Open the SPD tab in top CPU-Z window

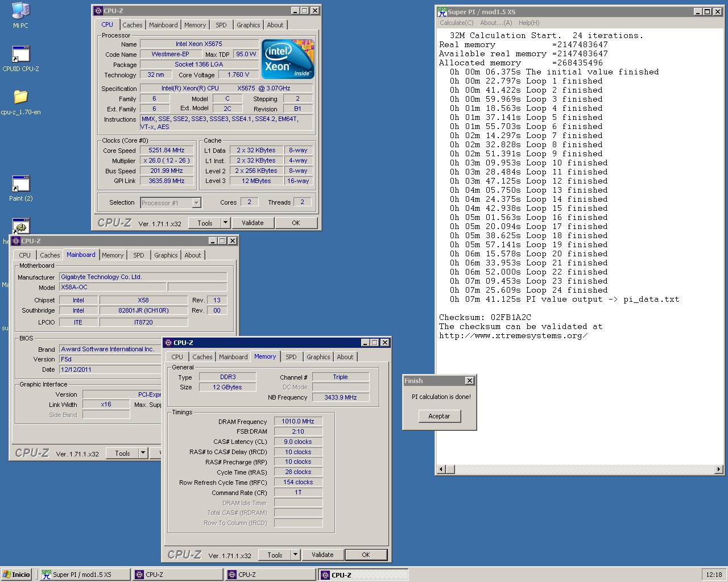[221, 25]
